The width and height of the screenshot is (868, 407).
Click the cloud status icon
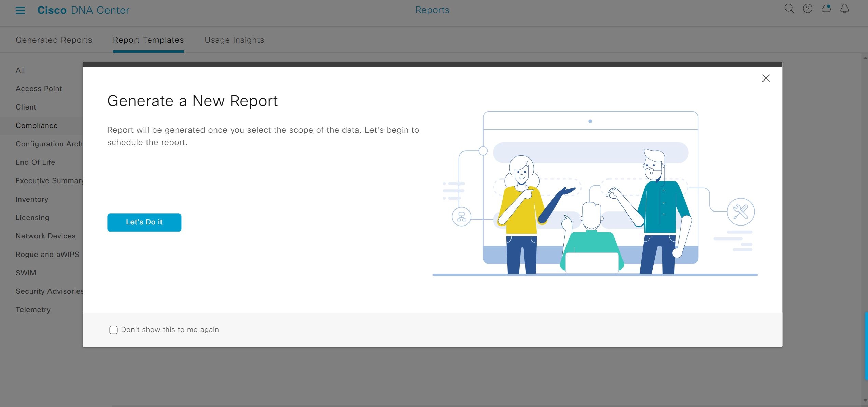click(x=826, y=9)
